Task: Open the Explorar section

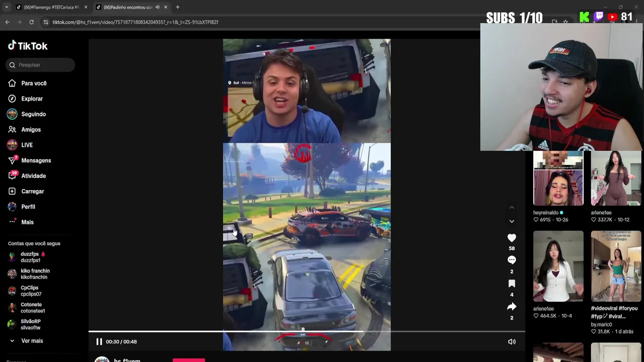Action: point(32,99)
